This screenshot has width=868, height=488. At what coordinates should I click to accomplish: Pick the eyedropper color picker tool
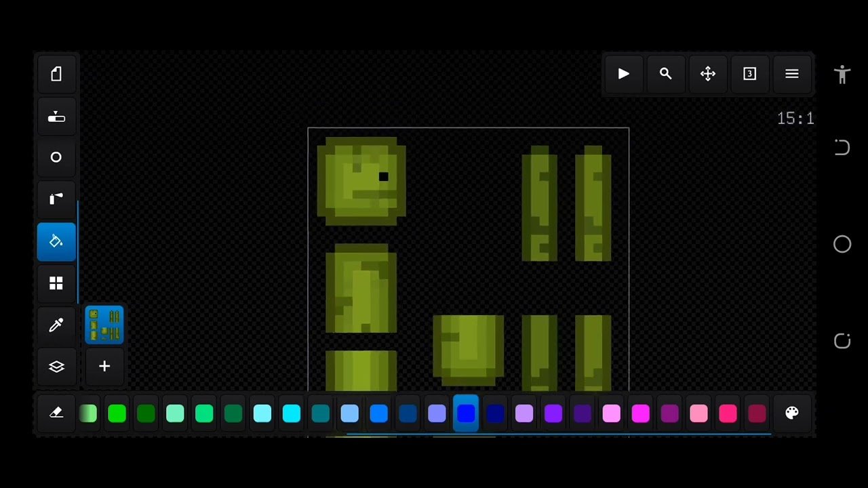pos(56,325)
